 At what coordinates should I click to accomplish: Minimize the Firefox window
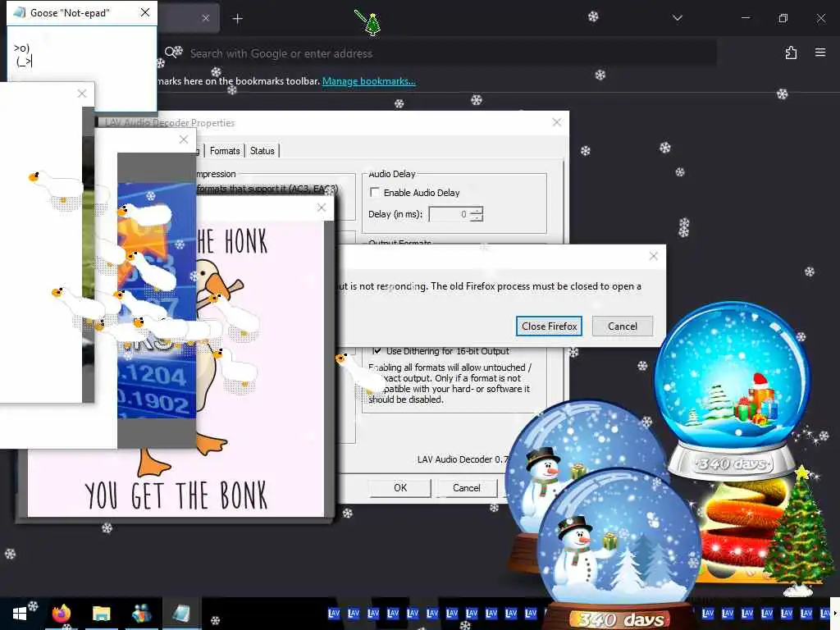tap(745, 18)
